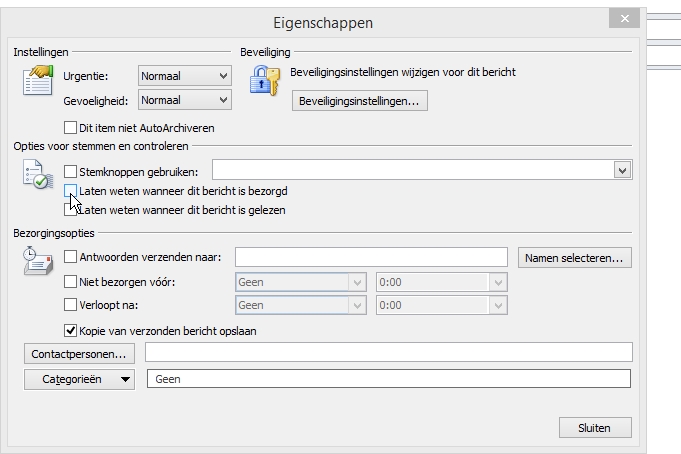Enable Dit item niet AutoArchiveren checkbox
The width and height of the screenshot is (681, 454).
click(70, 128)
